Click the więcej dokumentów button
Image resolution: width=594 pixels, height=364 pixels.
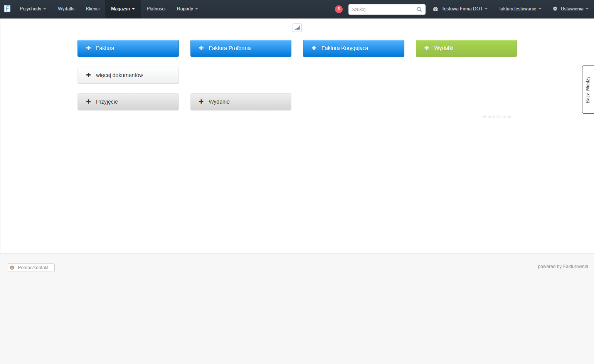tap(128, 75)
